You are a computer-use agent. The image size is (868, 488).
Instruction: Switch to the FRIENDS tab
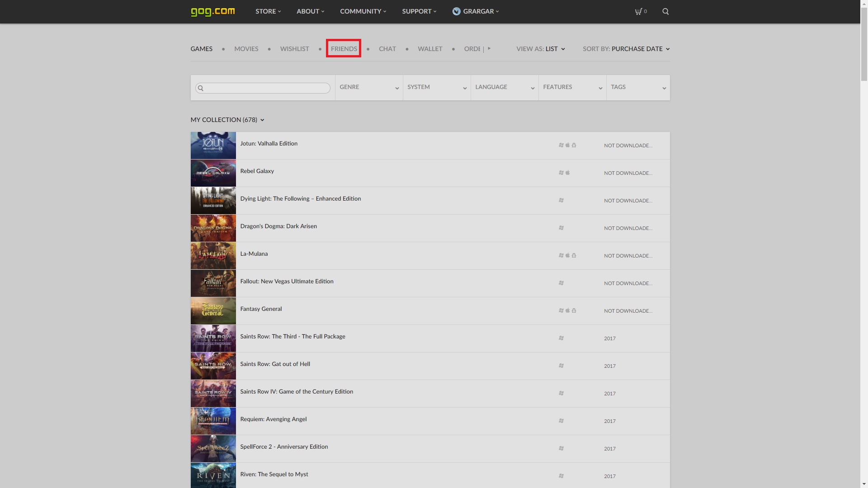pos(344,49)
